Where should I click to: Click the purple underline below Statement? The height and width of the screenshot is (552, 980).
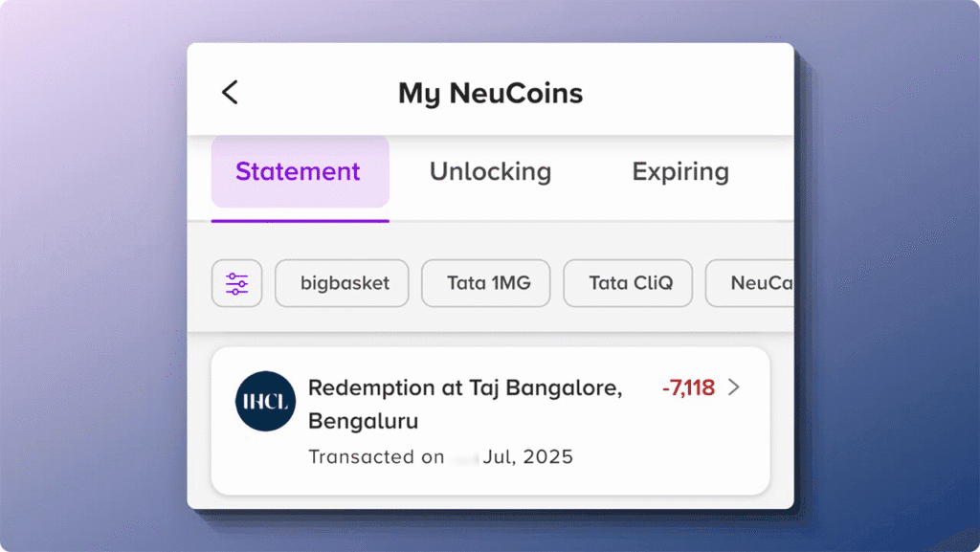tap(300, 220)
